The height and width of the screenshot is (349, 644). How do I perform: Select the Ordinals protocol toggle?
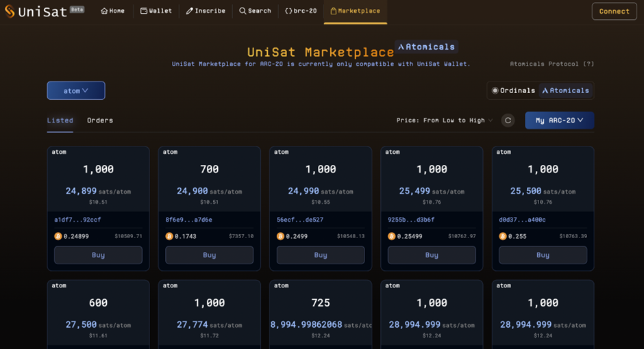[513, 90]
